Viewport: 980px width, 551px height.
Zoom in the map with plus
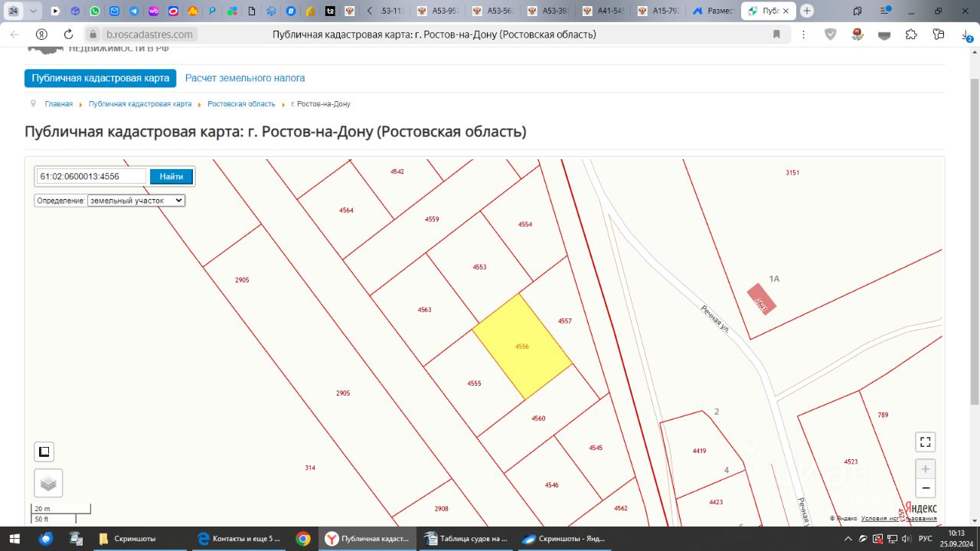pyautogui.click(x=926, y=469)
